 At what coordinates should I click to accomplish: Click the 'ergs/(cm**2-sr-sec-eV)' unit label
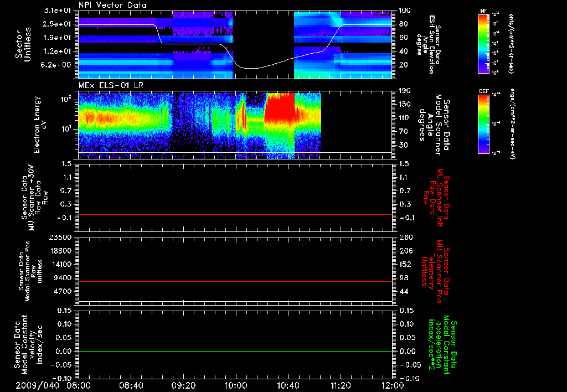click(512, 123)
